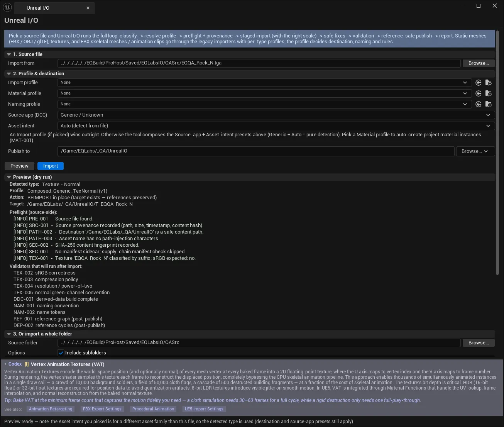This screenshot has height=427, width=504.
Task: Open the UE5 Import Settings see-also link
Action: [204, 409]
